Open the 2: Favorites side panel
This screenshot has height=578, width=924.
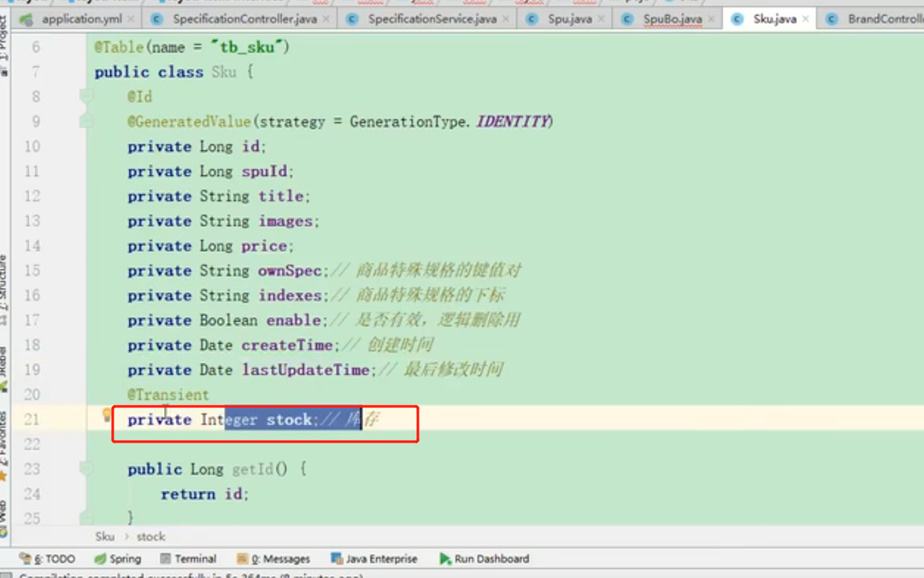(x=4, y=446)
